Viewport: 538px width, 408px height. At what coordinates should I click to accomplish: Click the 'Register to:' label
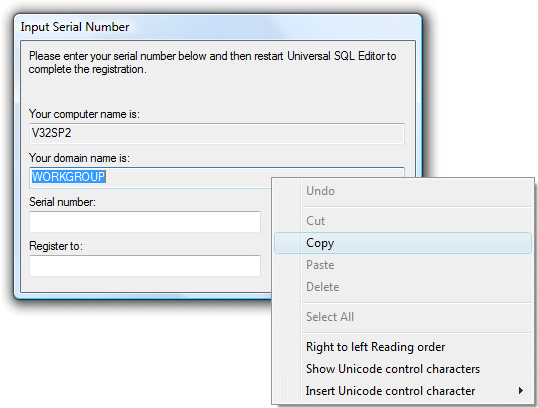coord(56,246)
